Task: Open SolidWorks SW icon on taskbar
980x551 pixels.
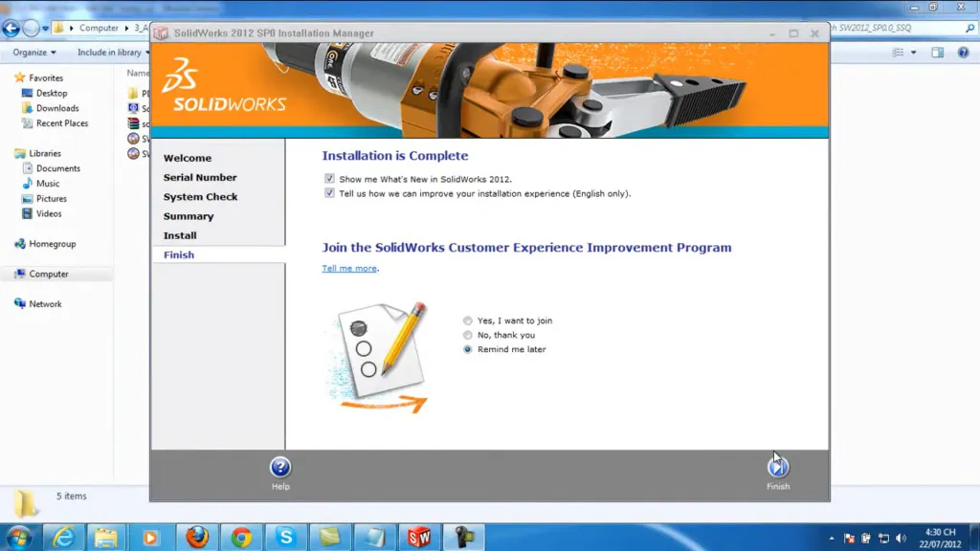Action: coord(419,538)
